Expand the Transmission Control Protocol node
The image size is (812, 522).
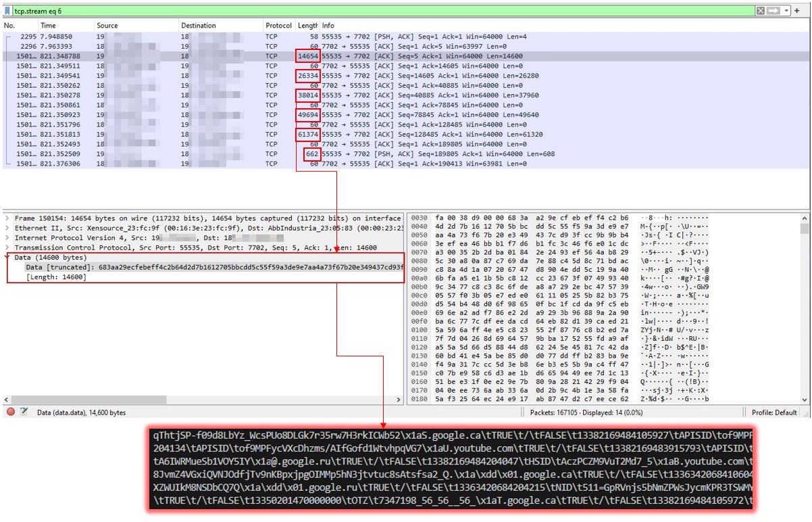pyautogui.click(x=7, y=247)
